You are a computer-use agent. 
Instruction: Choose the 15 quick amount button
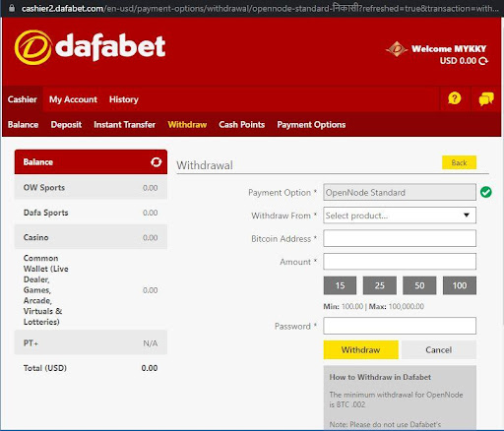click(340, 285)
